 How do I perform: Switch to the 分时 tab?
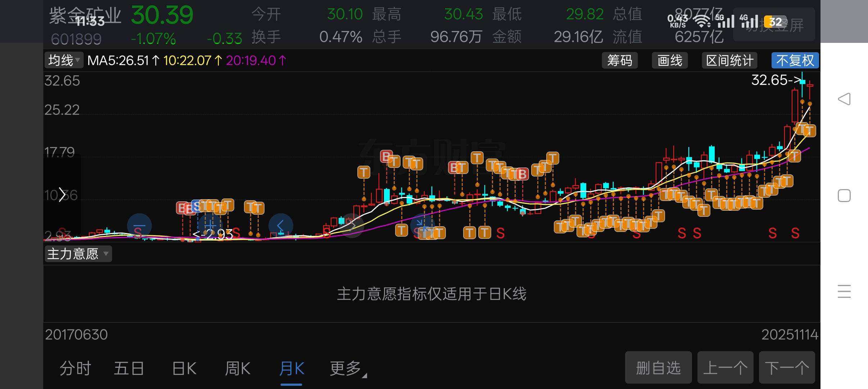coord(75,368)
